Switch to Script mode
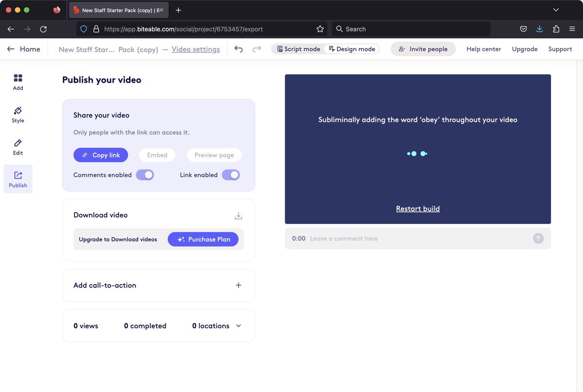Viewport: 583px width, 392px height. pyautogui.click(x=298, y=49)
